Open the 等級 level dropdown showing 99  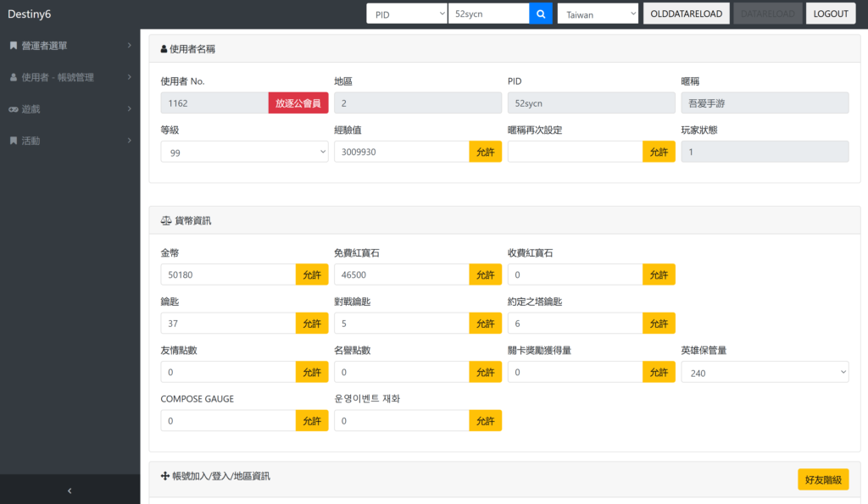tap(244, 152)
